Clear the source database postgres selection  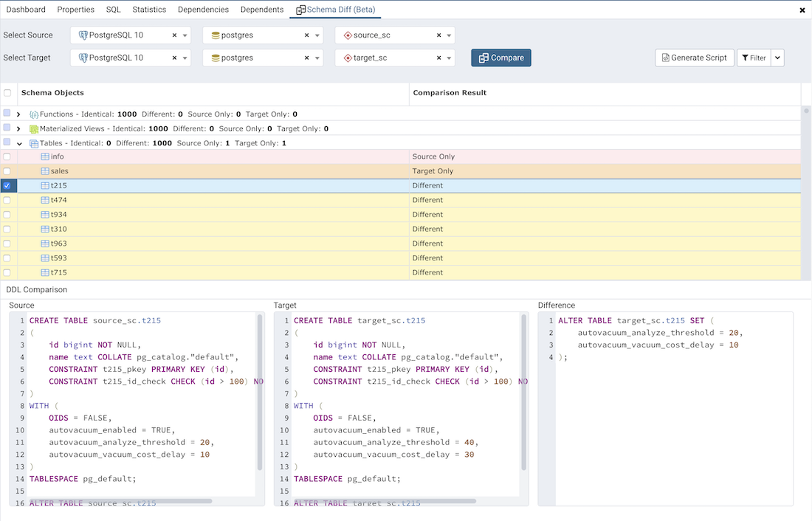pos(306,35)
